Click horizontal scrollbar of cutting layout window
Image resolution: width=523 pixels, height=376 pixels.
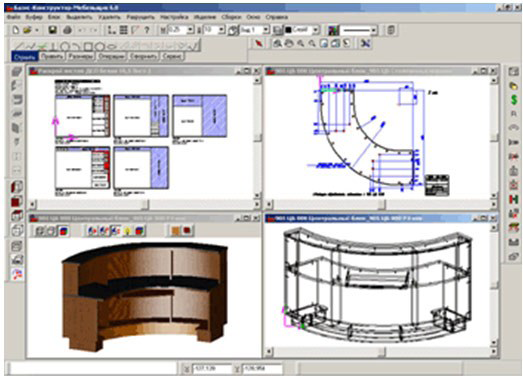[144, 204]
